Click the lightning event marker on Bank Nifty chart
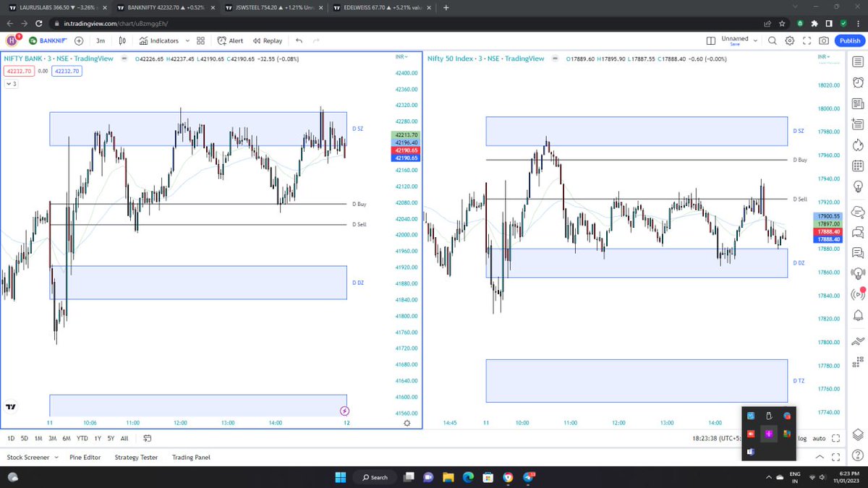The height and width of the screenshot is (488, 868). pos(344,411)
